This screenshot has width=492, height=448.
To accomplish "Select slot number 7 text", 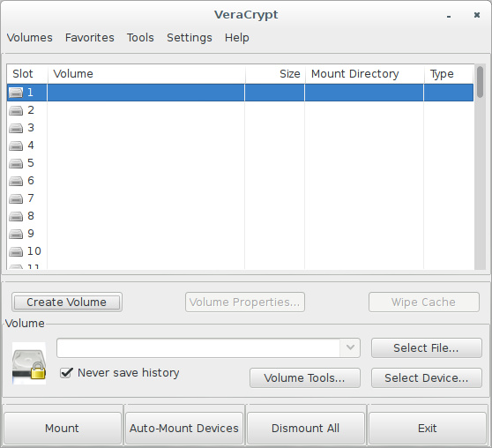I will click(x=31, y=198).
